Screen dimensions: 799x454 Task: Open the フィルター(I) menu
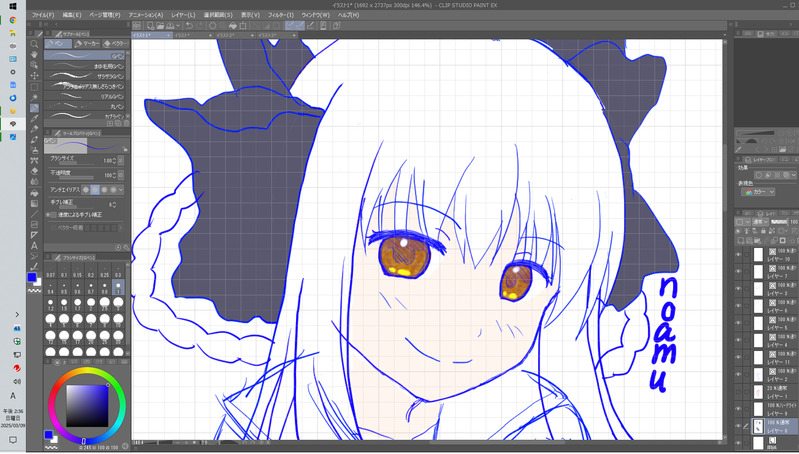coord(280,15)
